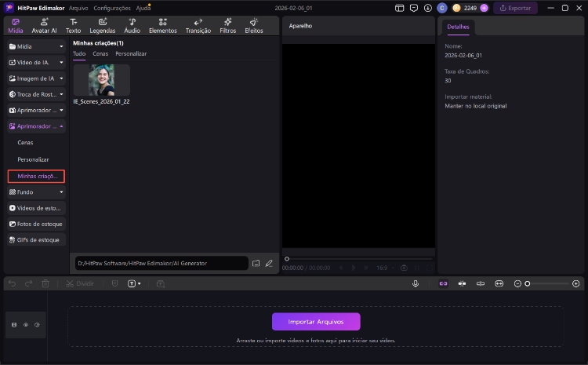Mute the track with speaker icon
The height and width of the screenshot is (365, 588).
(37, 325)
